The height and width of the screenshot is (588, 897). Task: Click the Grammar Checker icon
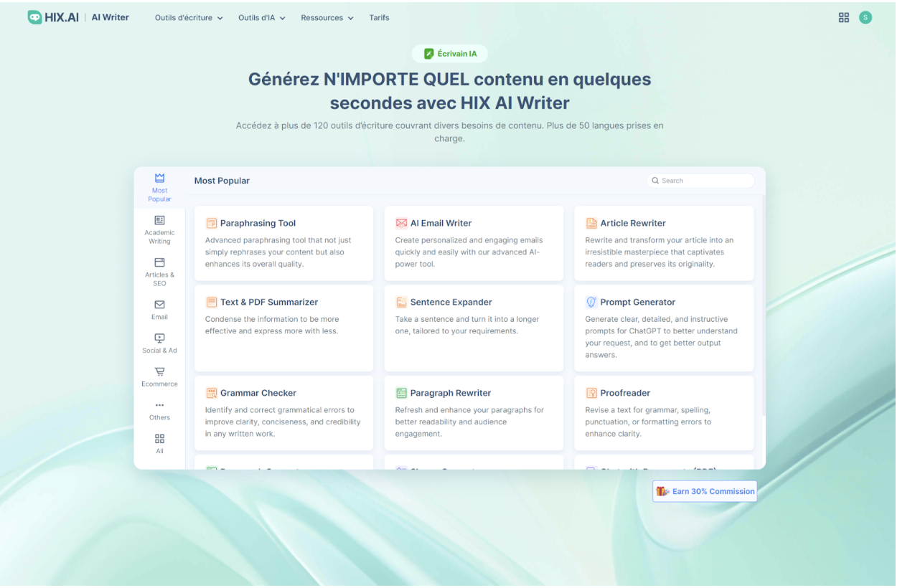pyautogui.click(x=211, y=393)
